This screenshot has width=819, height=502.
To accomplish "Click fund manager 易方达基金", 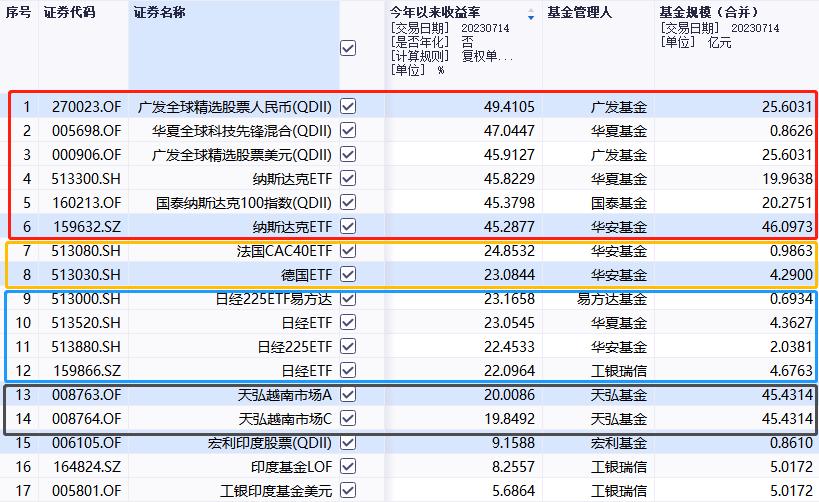I will [x=612, y=299].
